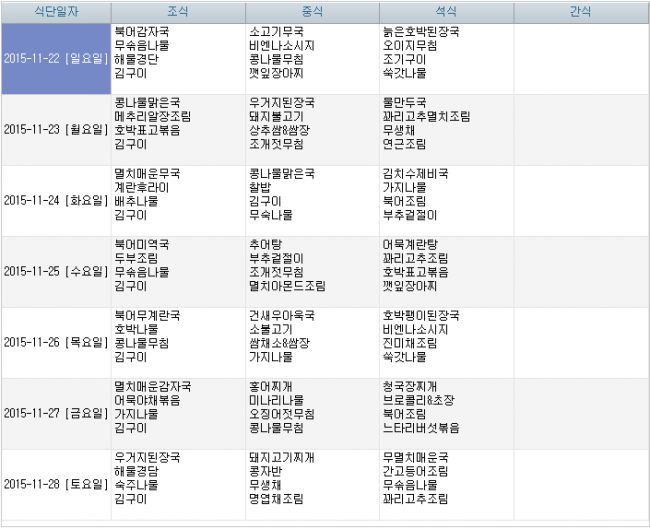Click the 식단일자 column header
This screenshot has width=650, height=529.
(x=56, y=12)
